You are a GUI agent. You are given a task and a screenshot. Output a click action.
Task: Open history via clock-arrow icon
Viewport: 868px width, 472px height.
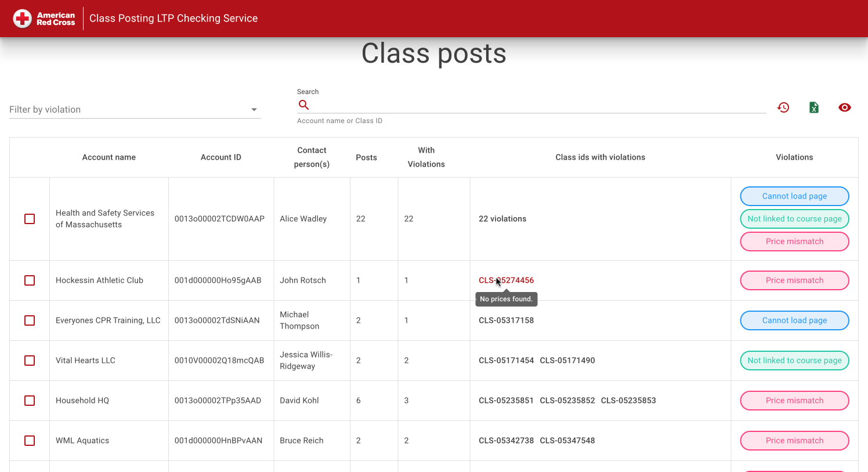click(x=783, y=107)
